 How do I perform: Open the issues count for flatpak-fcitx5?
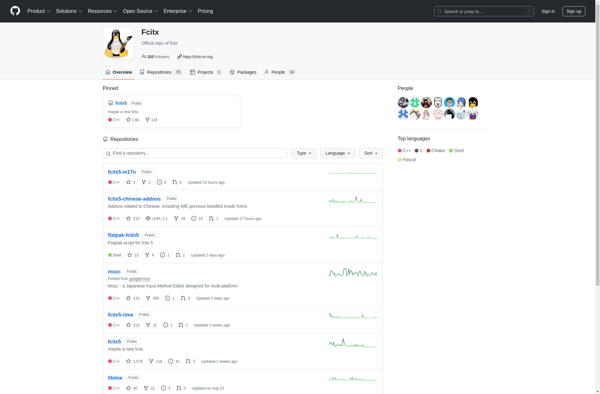pos(165,255)
